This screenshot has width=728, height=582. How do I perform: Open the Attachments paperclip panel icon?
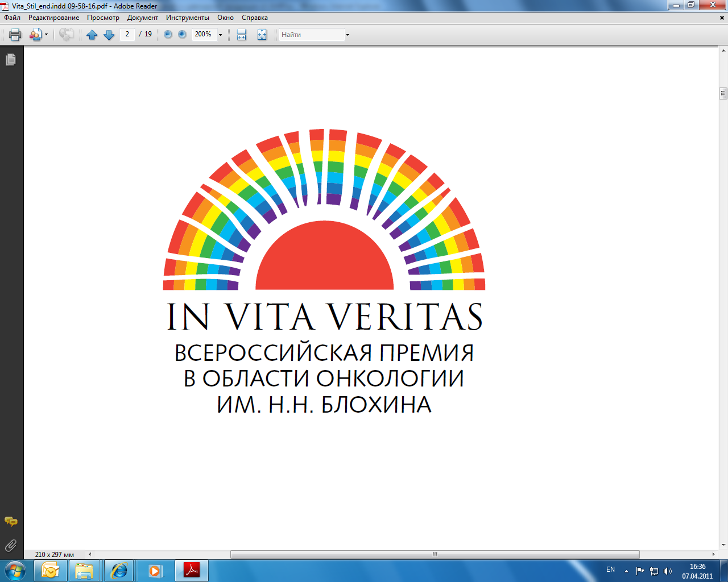[11, 546]
